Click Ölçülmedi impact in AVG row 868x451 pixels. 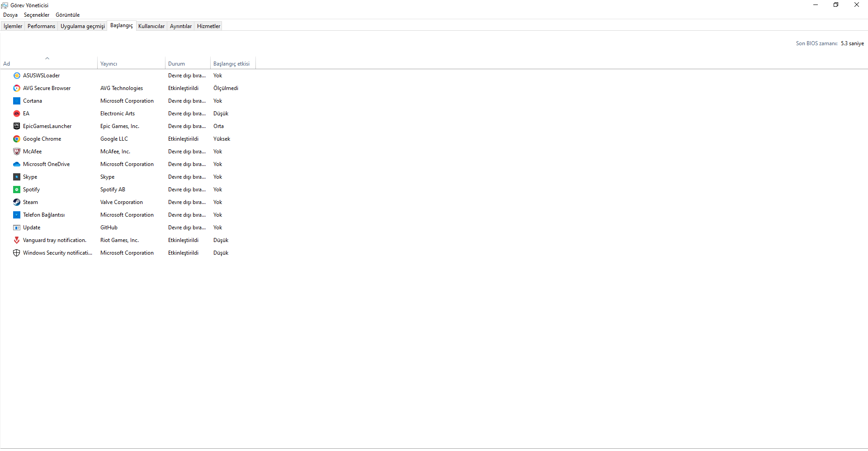[x=226, y=88]
